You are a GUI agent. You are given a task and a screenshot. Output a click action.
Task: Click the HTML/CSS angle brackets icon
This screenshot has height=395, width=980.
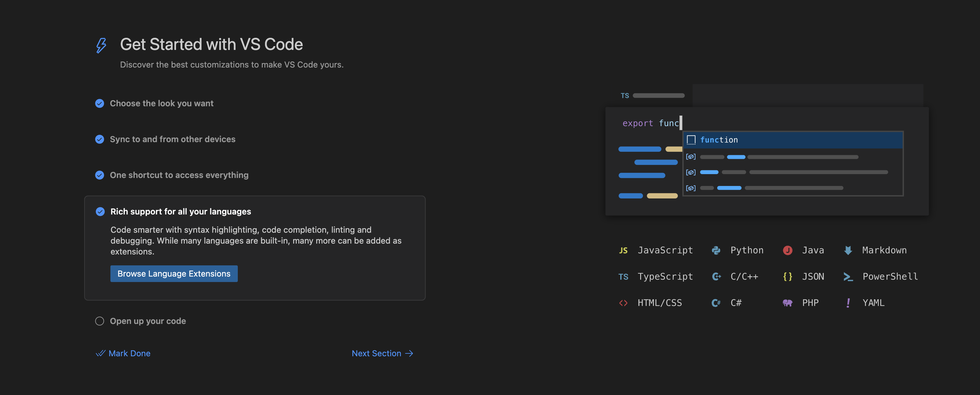coord(623,303)
